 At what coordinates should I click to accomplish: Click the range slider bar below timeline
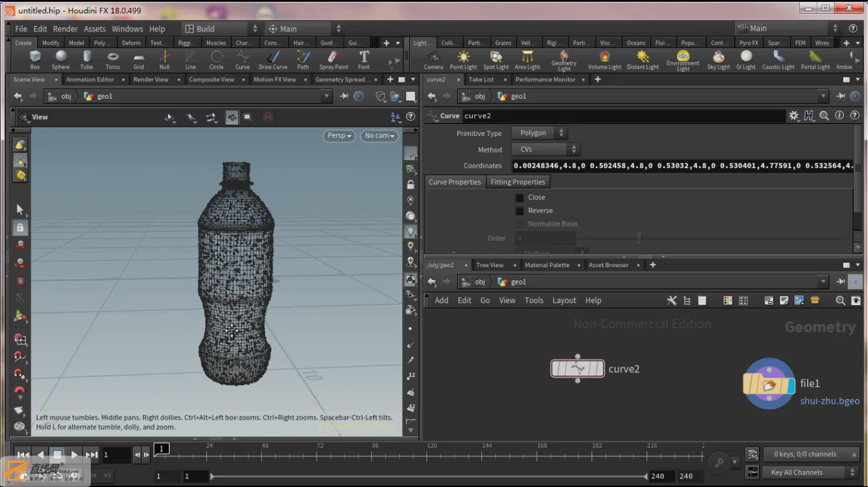[x=427, y=476]
